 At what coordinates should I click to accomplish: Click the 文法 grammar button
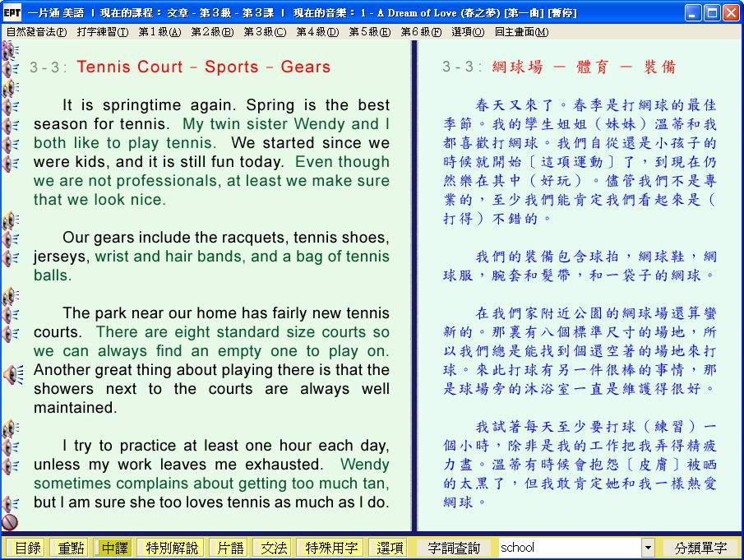click(x=274, y=548)
